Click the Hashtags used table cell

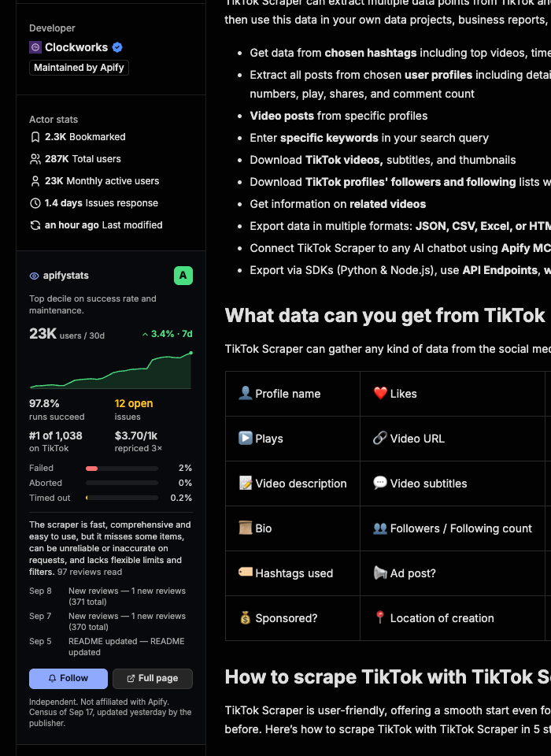[x=293, y=573]
